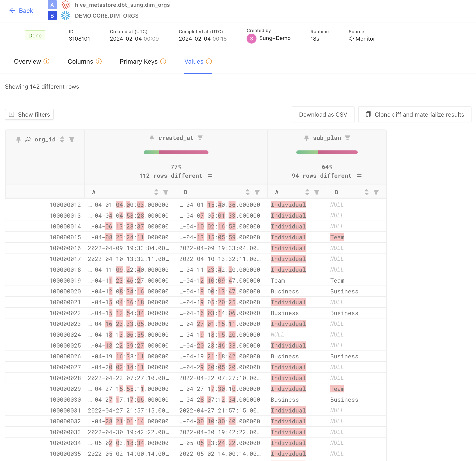Expand the Show filters panel
This screenshot has width=476, height=461.
pyautogui.click(x=29, y=114)
